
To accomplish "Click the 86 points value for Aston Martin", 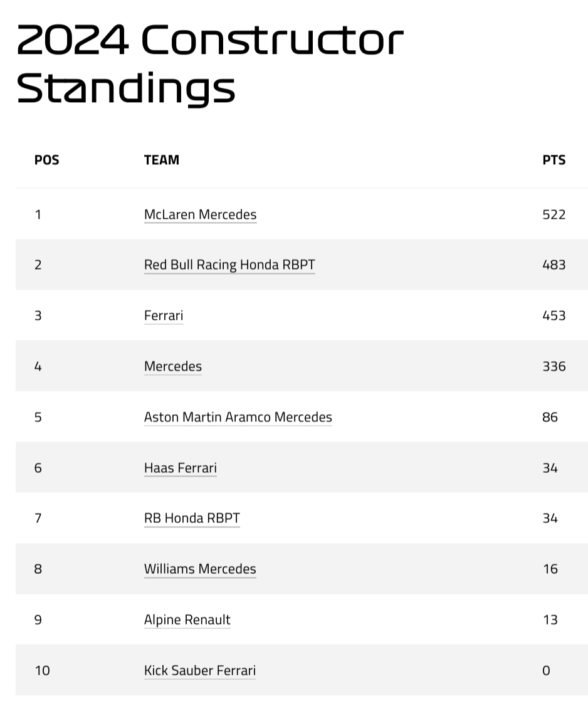I will 550,417.
